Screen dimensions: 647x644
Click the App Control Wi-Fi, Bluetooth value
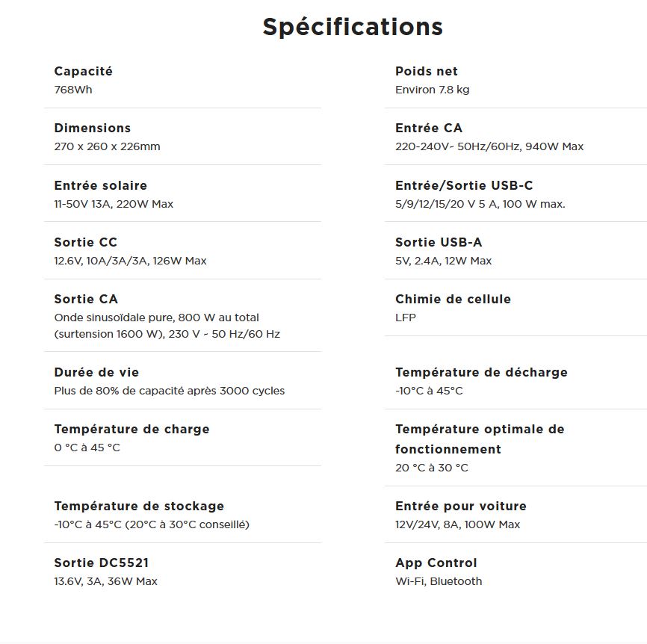click(x=439, y=581)
